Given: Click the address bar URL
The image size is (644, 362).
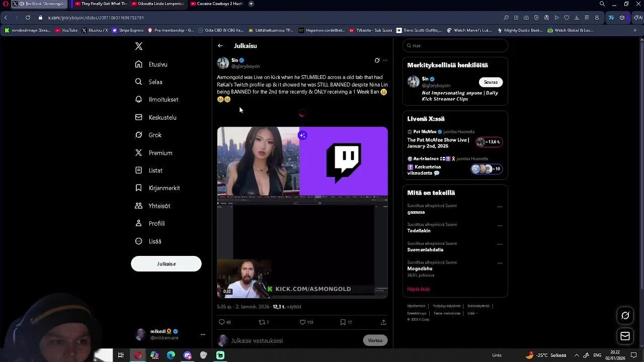Looking at the screenshot, I should coord(96,18).
